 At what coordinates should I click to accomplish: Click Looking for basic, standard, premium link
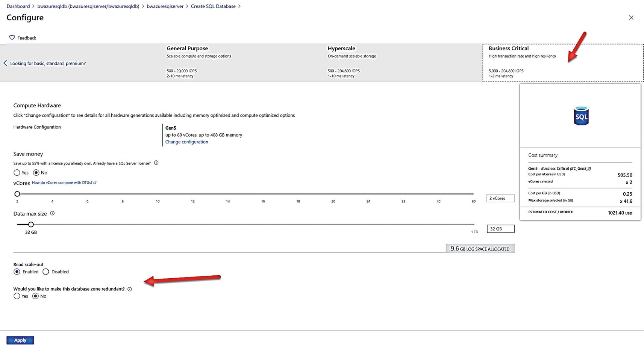click(x=48, y=63)
